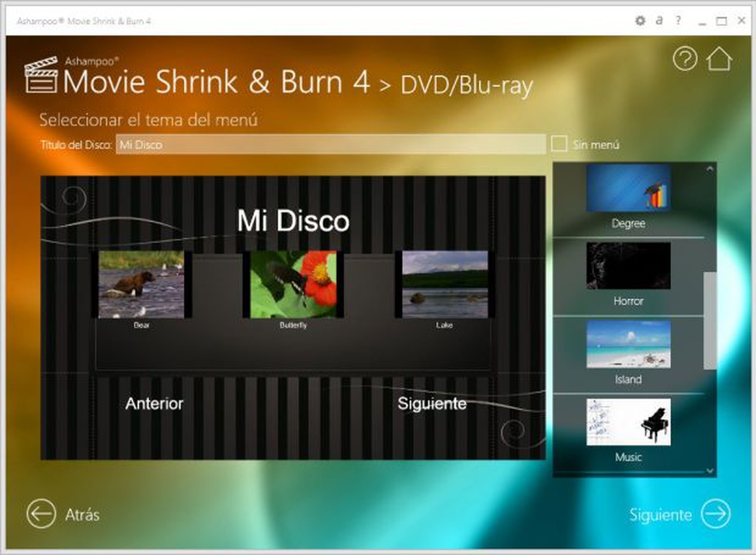Go to home screen via house icon
The width and height of the screenshot is (756, 555).
[719, 59]
